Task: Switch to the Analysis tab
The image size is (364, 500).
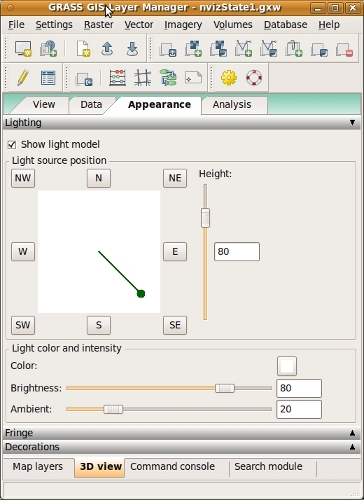Action: (232, 105)
